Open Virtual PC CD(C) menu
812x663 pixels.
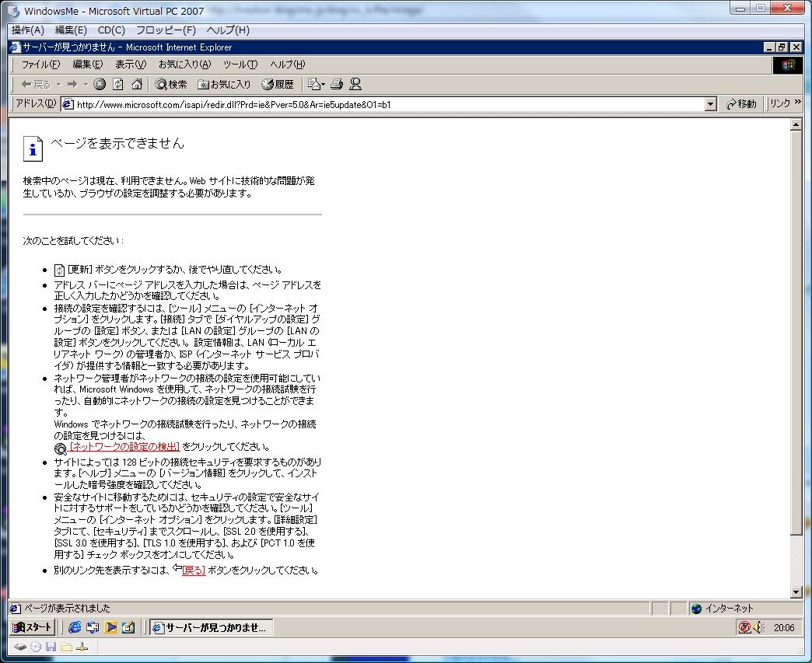tap(111, 30)
